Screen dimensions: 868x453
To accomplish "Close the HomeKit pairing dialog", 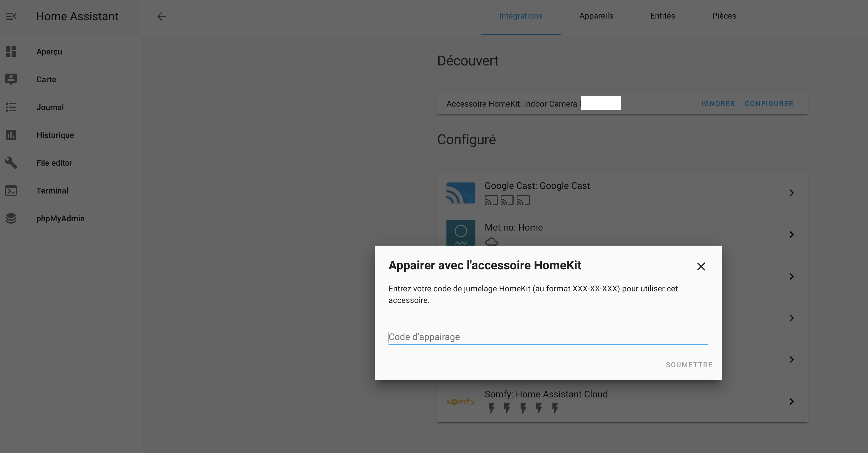I will click(x=701, y=266).
